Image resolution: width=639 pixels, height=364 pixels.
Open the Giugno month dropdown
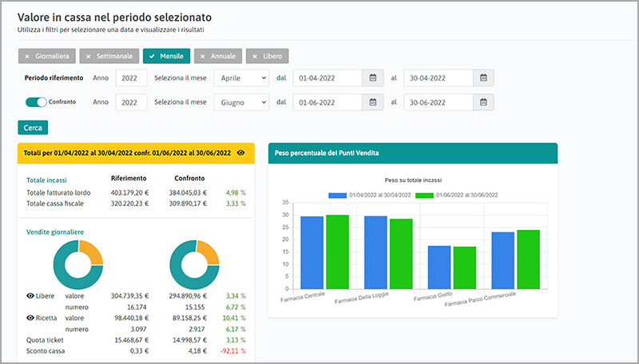click(240, 102)
